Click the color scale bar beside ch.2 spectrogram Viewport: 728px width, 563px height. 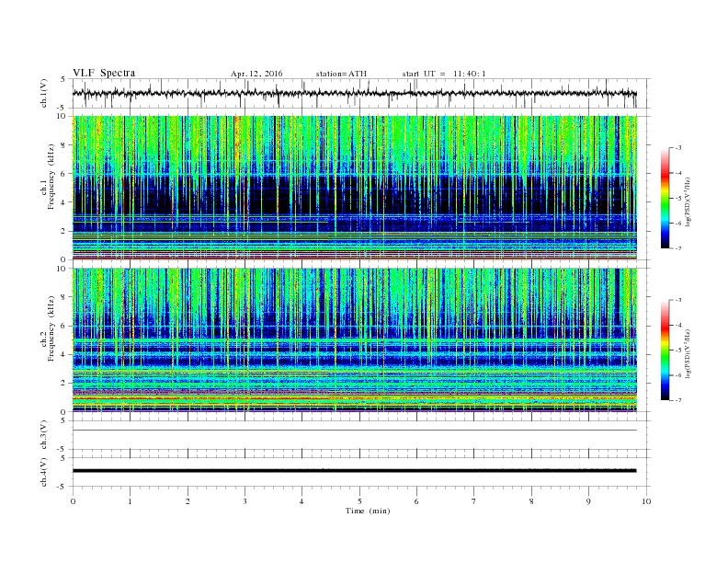pyautogui.click(x=665, y=350)
